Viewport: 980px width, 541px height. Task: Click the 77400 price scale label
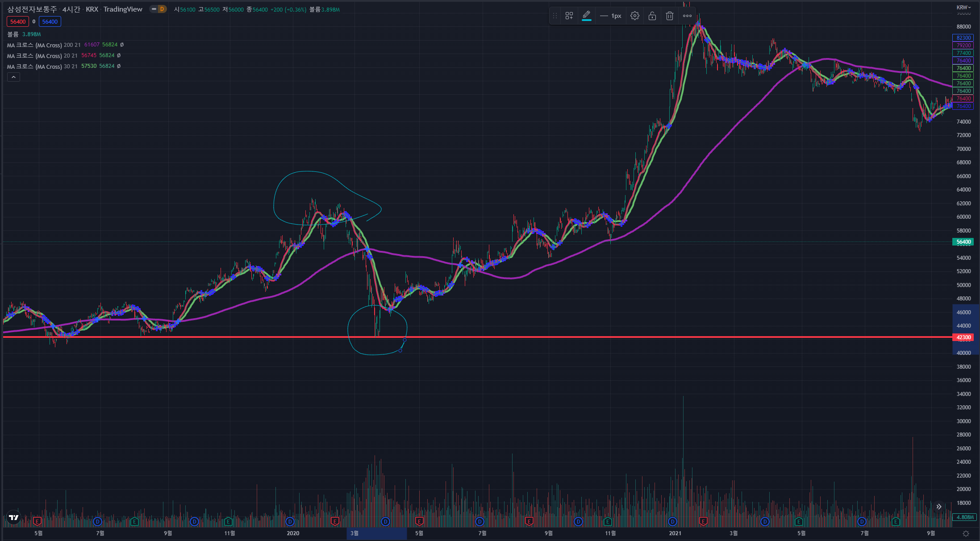(963, 53)
